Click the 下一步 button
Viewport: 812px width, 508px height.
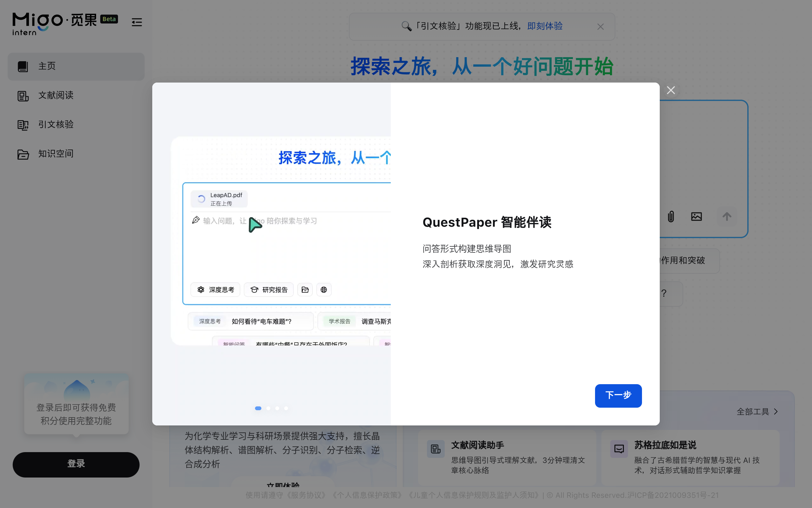click(618, 396)
